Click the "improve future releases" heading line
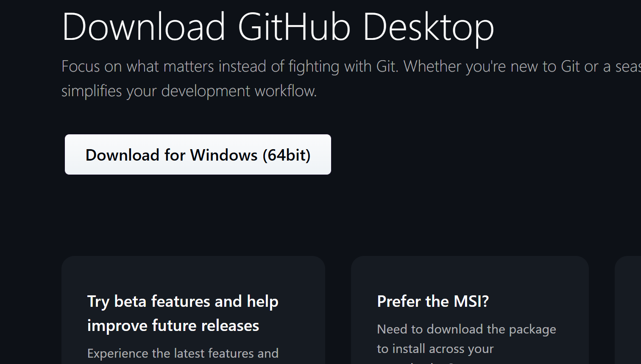This screenshot has height=364, width=641. tap(173, 325)
